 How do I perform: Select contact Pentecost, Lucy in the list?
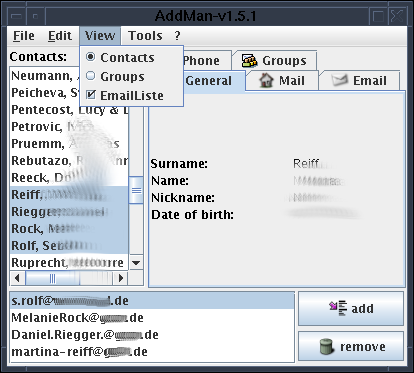click(69, 110)
